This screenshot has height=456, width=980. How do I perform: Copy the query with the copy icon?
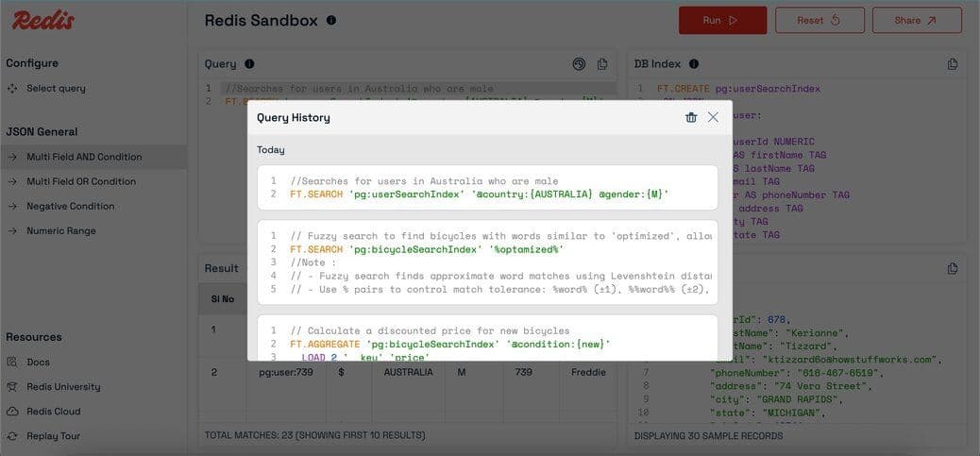(x=602, y=64)
